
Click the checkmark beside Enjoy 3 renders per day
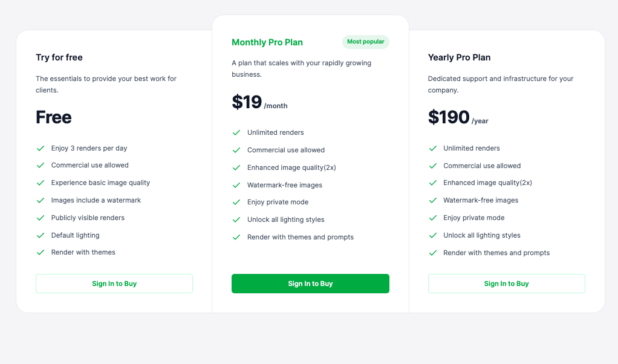(x=41, y=148)
